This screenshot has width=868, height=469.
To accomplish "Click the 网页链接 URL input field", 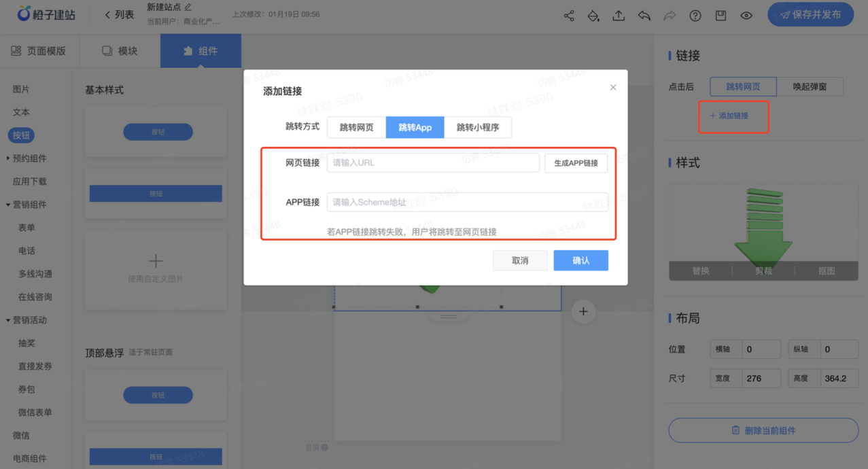I will pyautogui.click(x=433, y=162).
